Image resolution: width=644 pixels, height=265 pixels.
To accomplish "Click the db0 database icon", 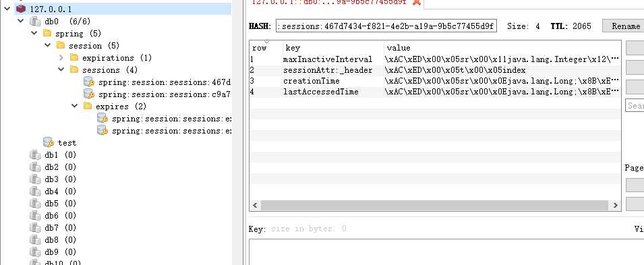I will pos(35,21).
